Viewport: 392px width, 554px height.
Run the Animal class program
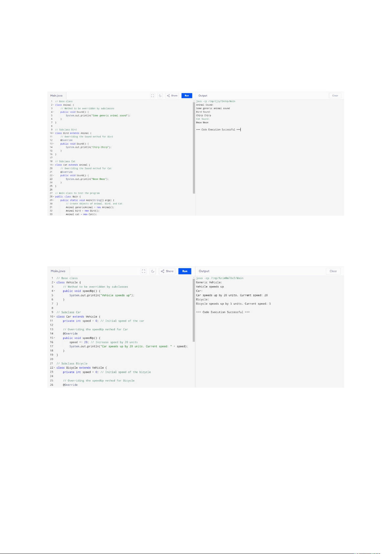[186, 96]
